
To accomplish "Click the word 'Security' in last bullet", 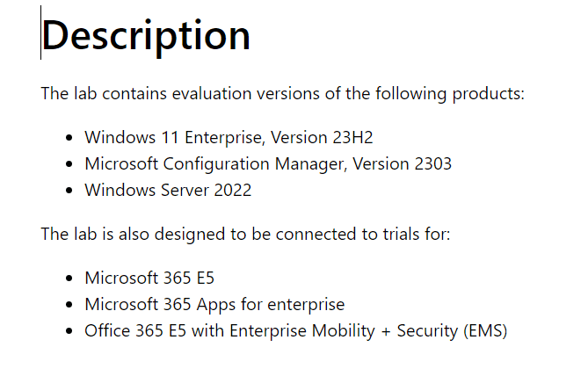I will [x=427, y=331].
